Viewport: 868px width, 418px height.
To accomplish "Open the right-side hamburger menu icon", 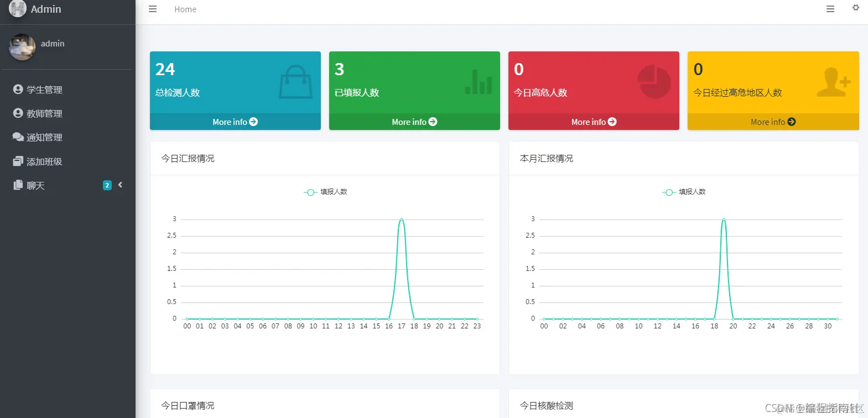I will pyautogui.click(x=830, y=9).
